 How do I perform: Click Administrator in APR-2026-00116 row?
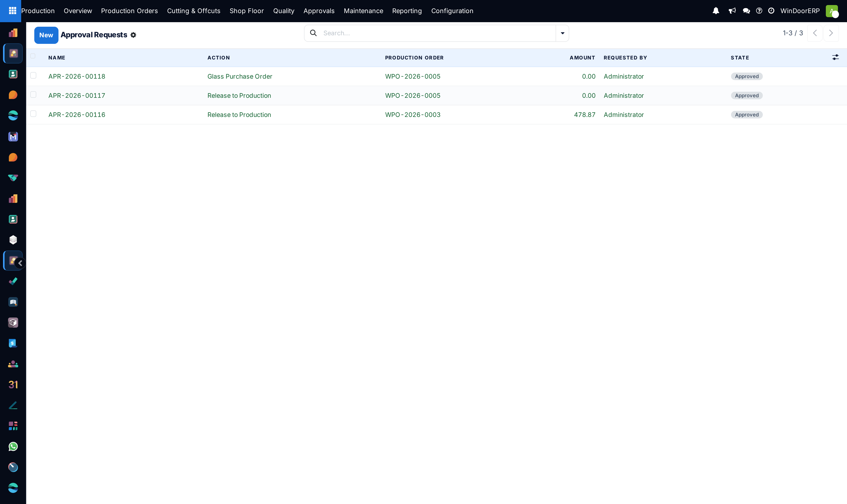coord(623,115)
